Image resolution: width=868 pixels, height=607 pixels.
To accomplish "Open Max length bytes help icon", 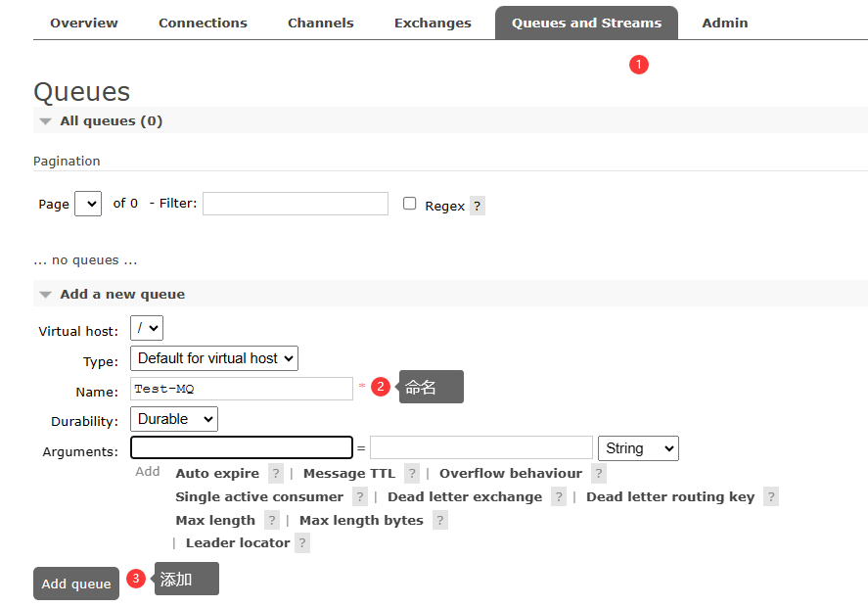I will (x=440, y=521).
